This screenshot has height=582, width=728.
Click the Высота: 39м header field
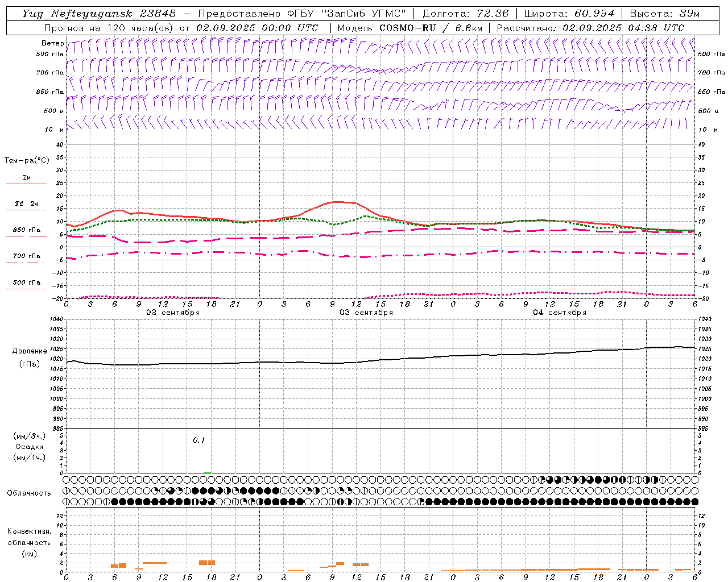point(665,14)
